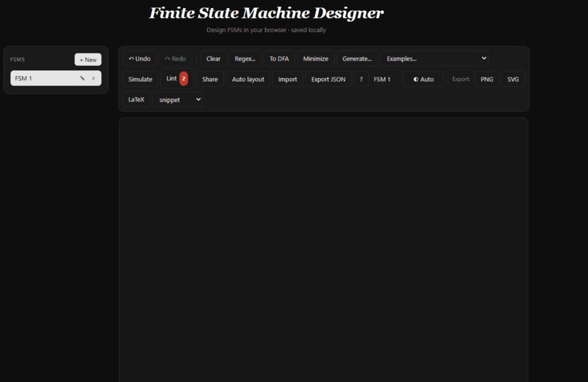Open the snippet format dropdown

coord(177,99)
